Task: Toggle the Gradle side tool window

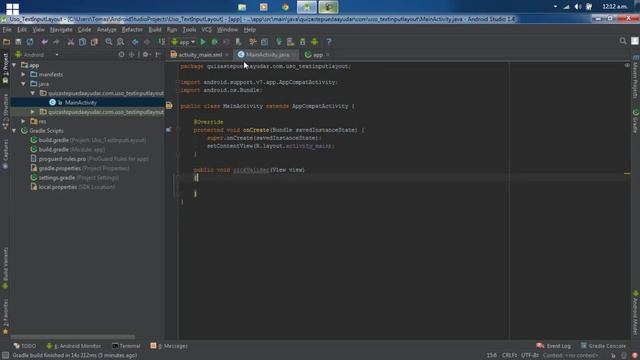Action: click(x=636, y=121)
